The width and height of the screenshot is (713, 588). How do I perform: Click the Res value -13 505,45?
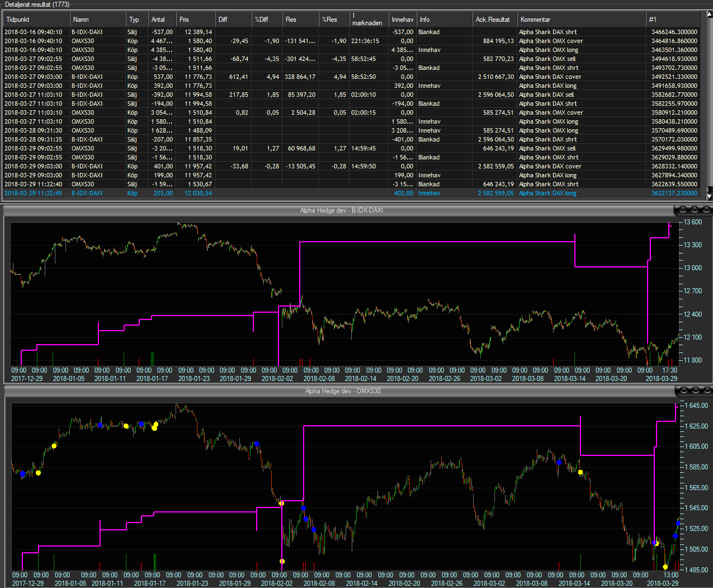pos(301,166)
